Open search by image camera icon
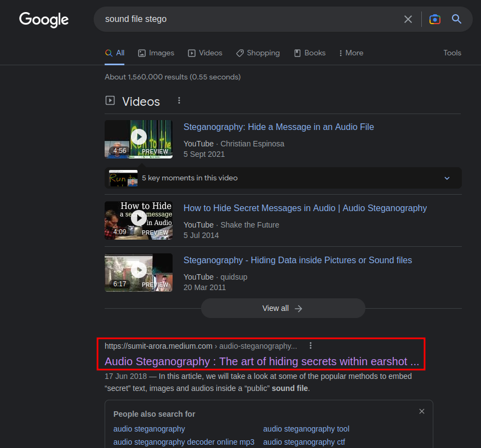This screenshot has height=448, width=481. [x=434, y=19]
